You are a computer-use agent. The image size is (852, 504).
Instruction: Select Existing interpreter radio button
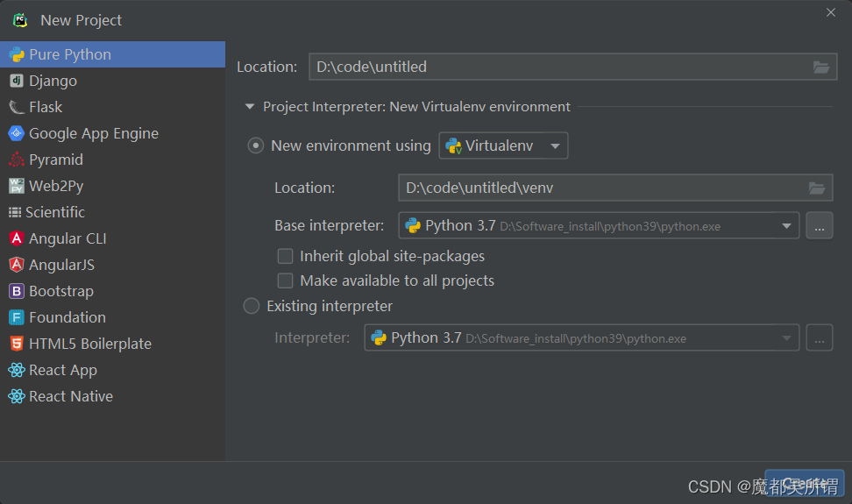[x=251, y=306]
